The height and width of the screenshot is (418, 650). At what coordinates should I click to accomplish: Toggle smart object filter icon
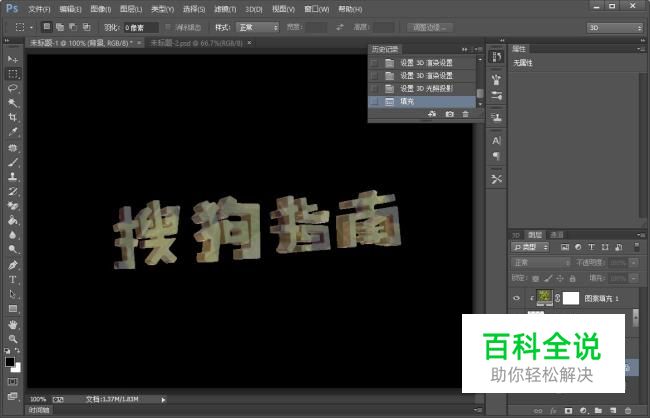click(618, 247)
